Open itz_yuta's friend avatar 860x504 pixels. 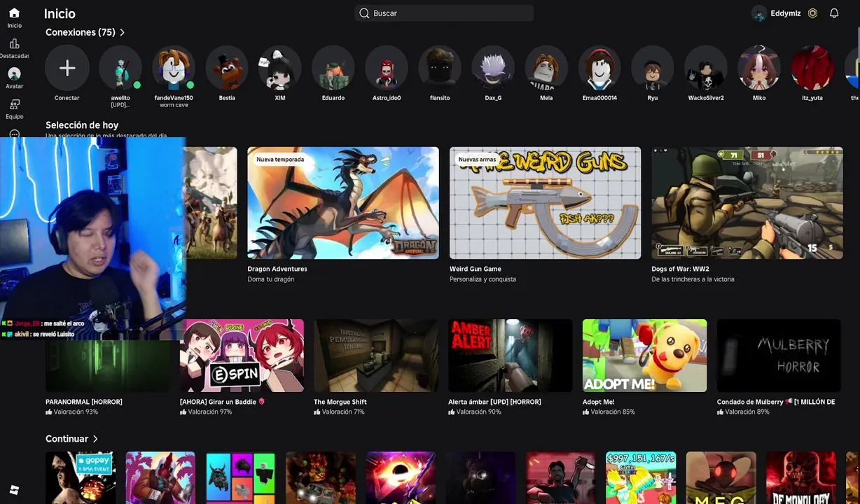[812, 68]
